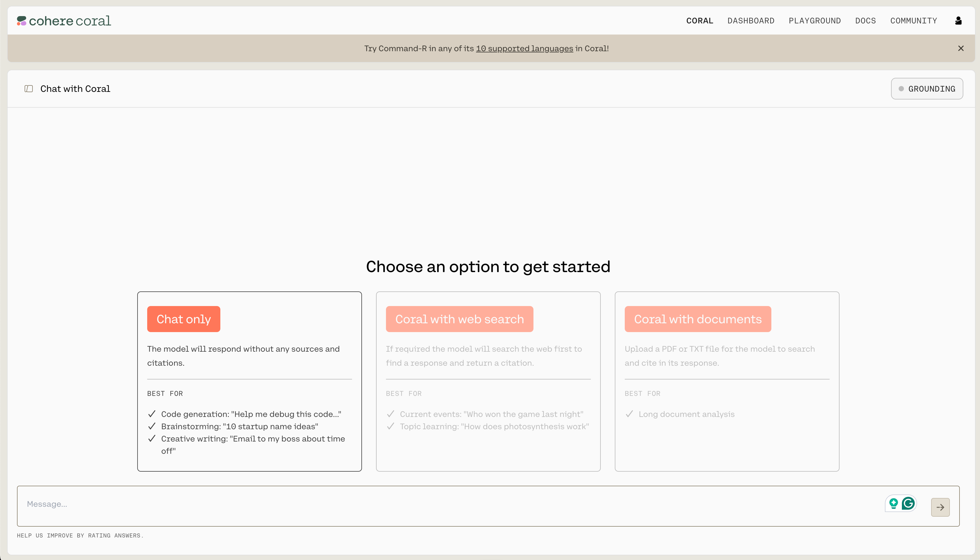The width and height of the screenshot is (980, 560).
Task: Click the user profile icon
Action: 958,20
